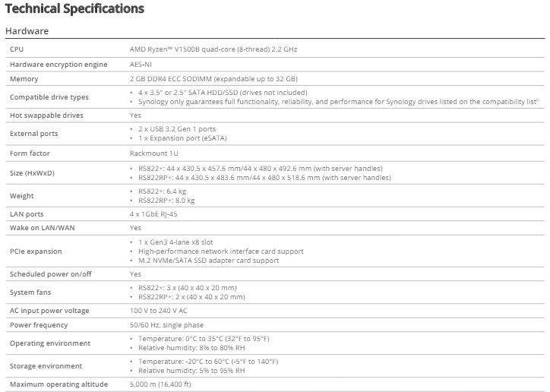
Task: Click the Size (HxWxD) label
Action: (32, 172)
